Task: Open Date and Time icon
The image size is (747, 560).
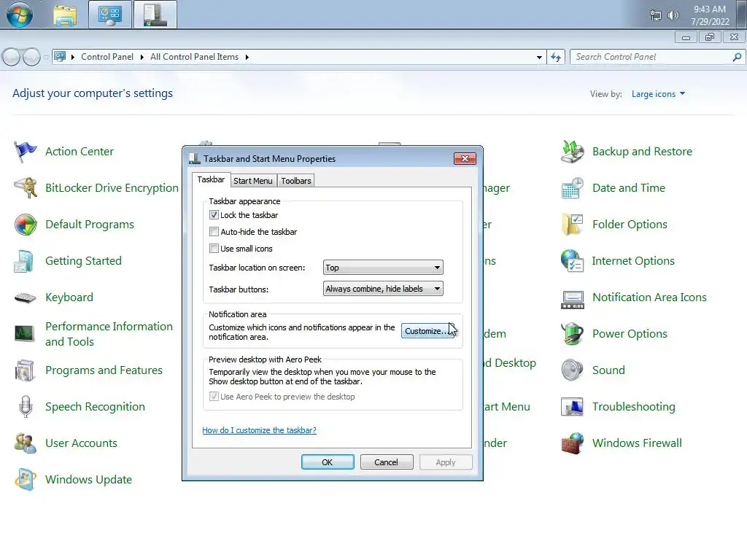Action: pos(572,188)
